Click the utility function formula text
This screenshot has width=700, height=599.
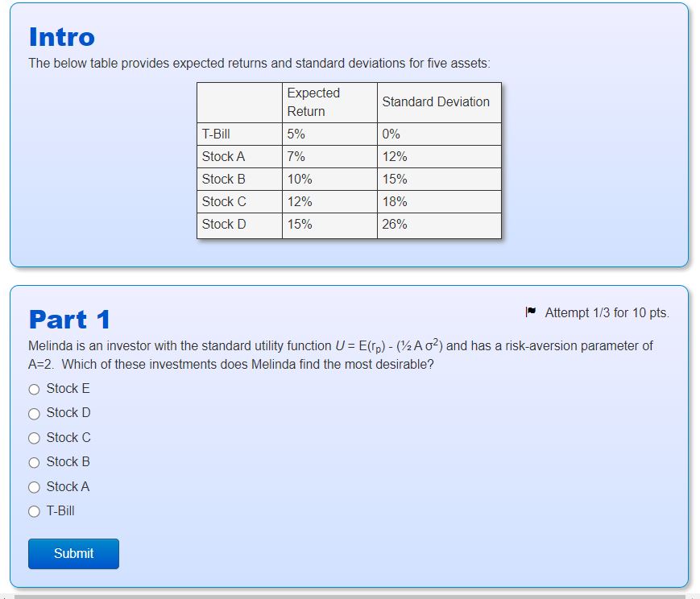click(389, 346)
